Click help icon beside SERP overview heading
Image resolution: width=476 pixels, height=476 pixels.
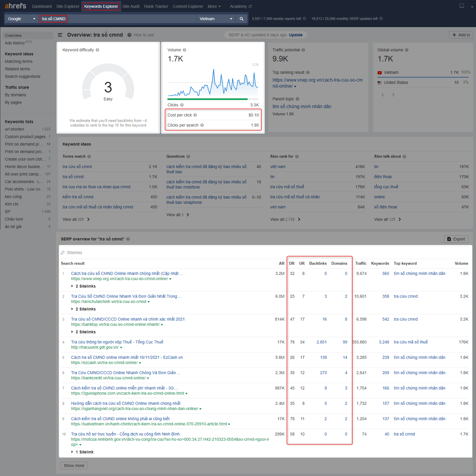(128, 239)
